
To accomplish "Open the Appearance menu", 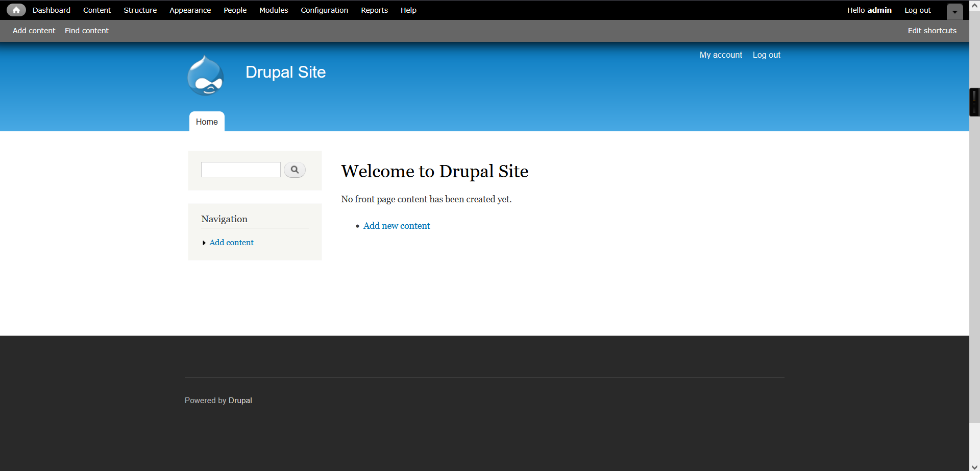I will pyautogui.click(x=190, y=10).
